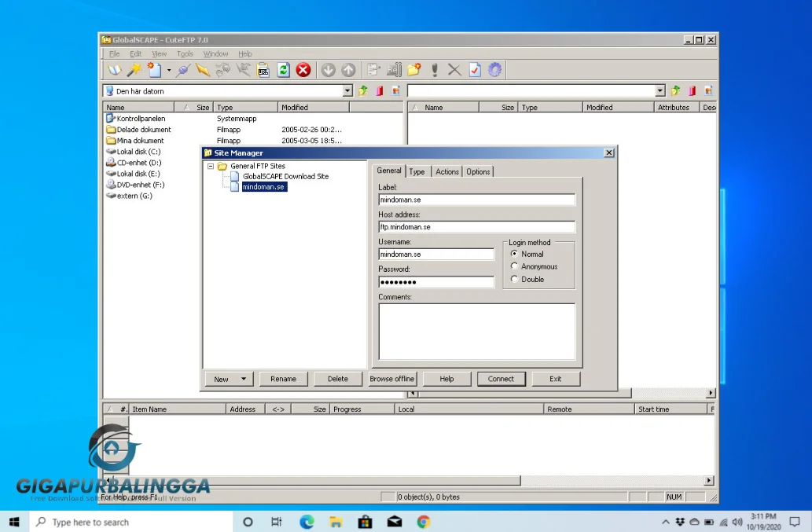
Task: Select GlobalSCAPE Download Site in tree
Action: coord(285,177)
